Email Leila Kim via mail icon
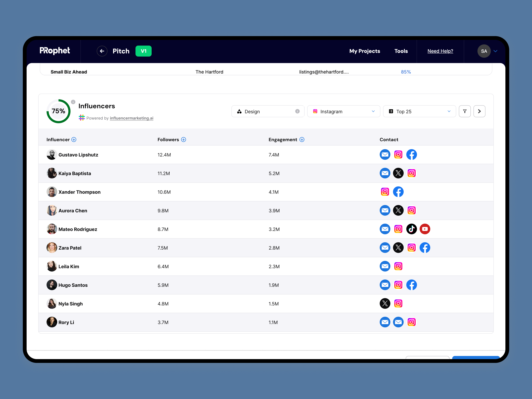 (385, 266)
